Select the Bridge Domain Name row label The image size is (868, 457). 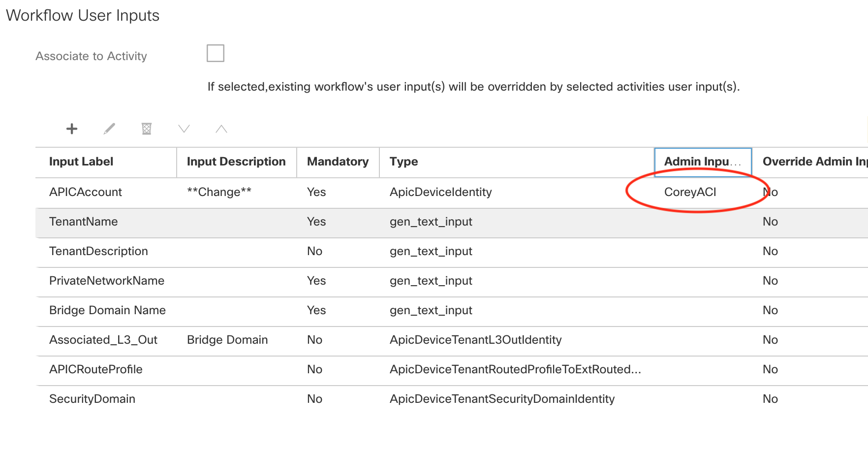[x=107, y=310]
